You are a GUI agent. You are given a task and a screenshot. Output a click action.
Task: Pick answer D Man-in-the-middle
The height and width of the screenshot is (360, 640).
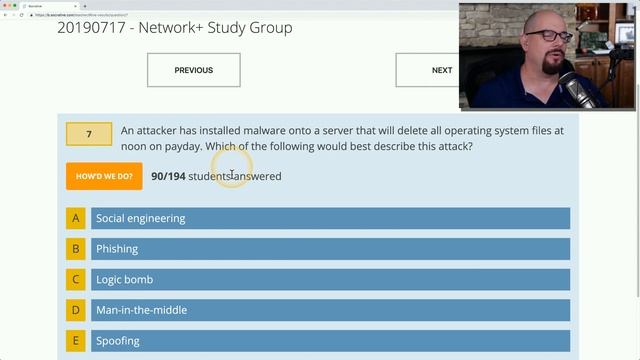coord(330,310)
